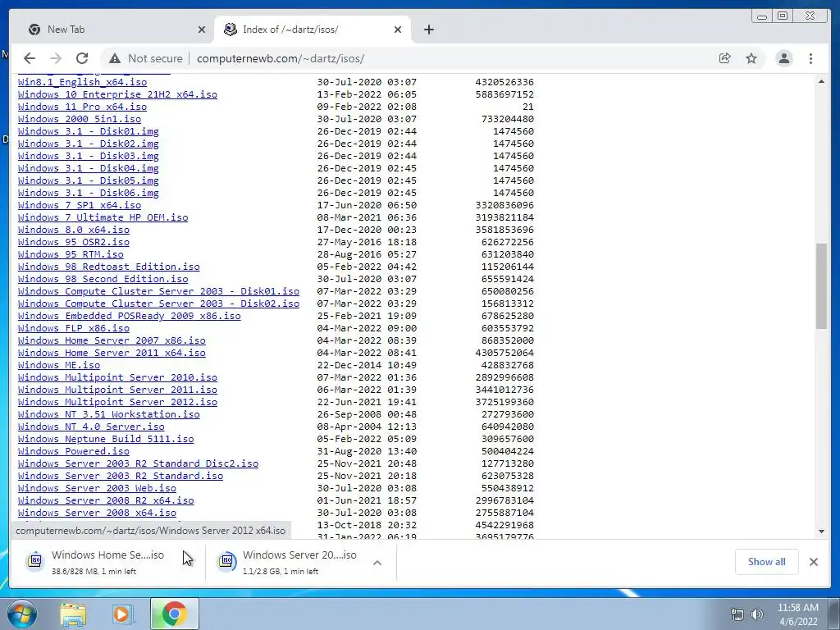Download Win8.1_English_x64.iso
This screenshot has height=630, width=840.
(x=82, y=82)
